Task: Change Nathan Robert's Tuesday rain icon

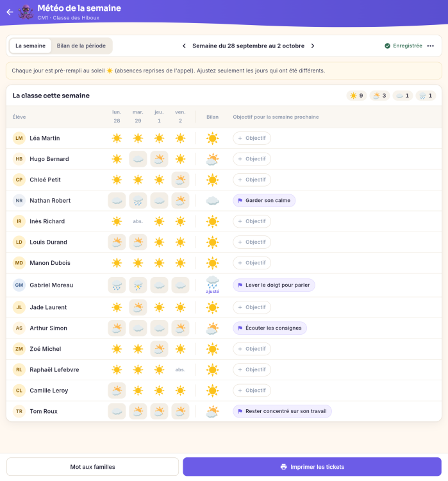Action: coord(138,201)
